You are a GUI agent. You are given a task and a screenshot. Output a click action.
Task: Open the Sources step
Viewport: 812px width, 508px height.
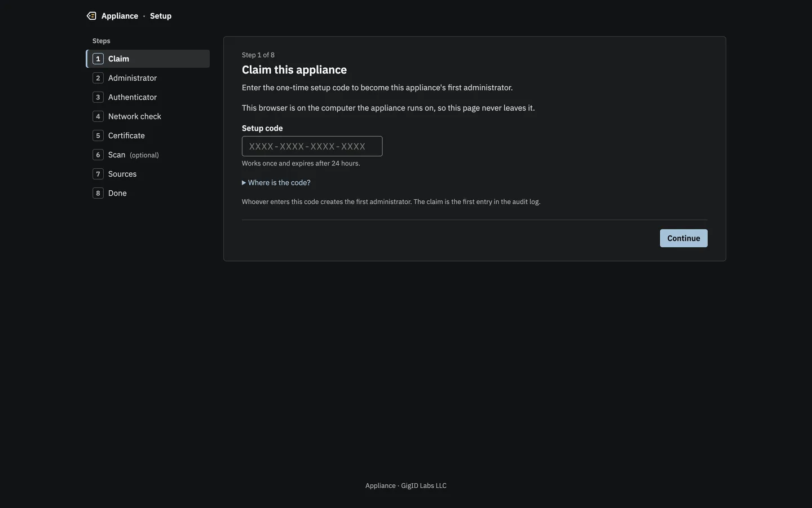click(x=148, y=174)
